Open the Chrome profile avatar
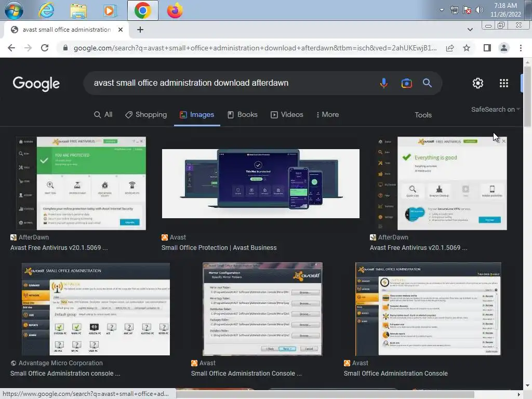The width and height of the screenshot is (532, 399). point(504,48)
